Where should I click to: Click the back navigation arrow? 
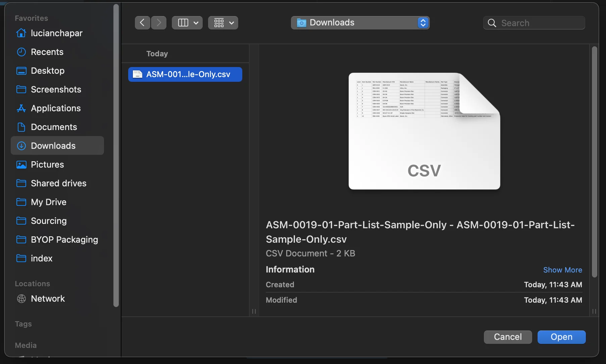coord(142,23)
